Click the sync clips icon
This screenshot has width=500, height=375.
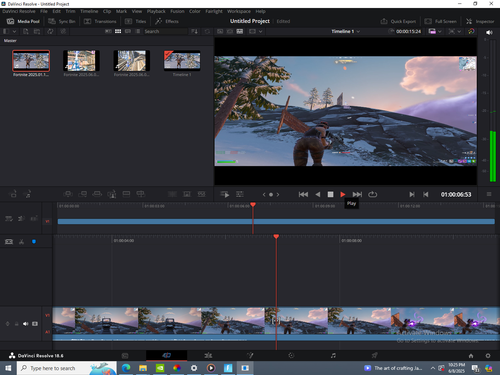50,31
